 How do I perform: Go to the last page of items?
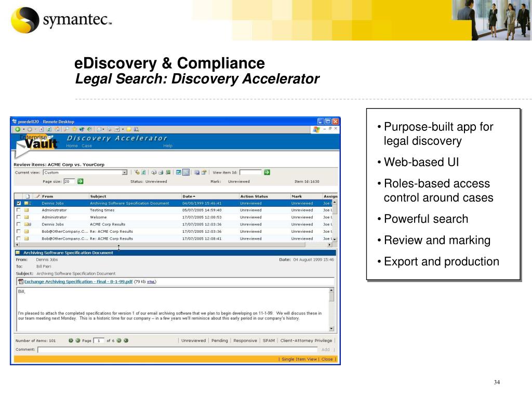pos(126,340)
